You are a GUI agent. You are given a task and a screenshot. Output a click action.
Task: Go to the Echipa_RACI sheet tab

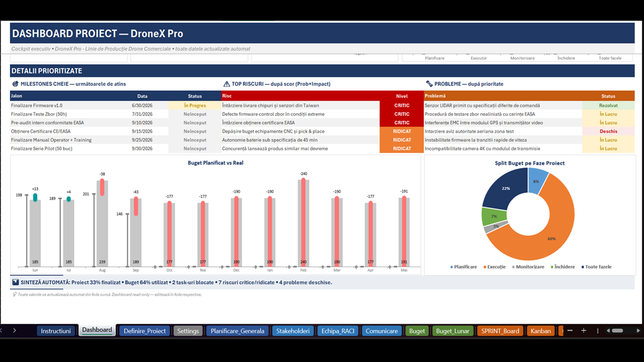(338, 331)
